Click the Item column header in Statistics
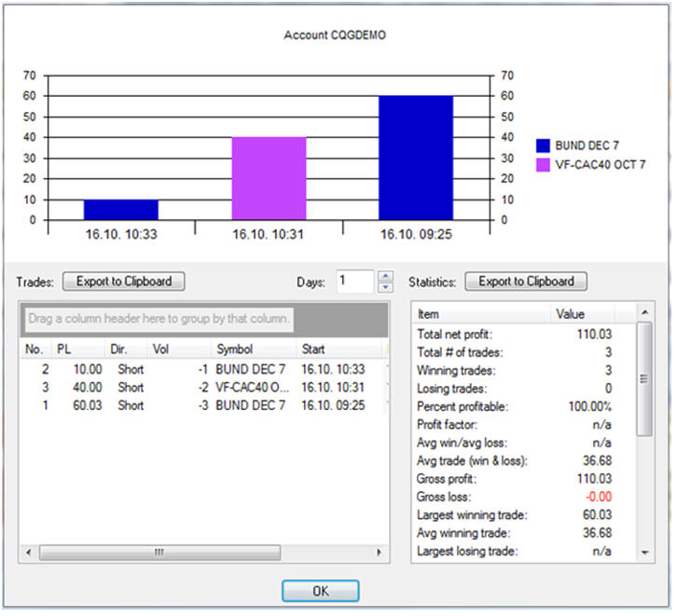 point(481,314)
